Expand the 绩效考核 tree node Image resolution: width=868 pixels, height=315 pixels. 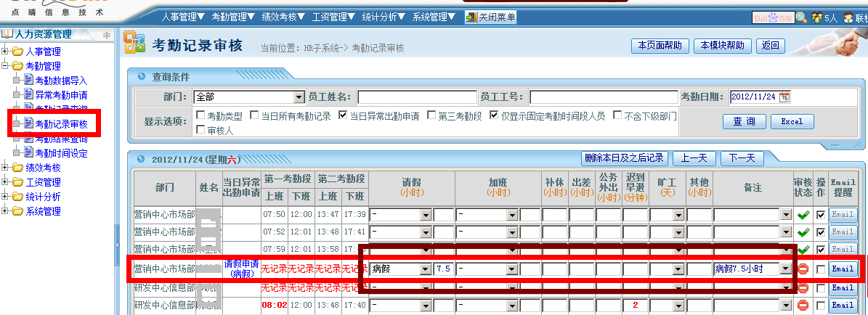(6, 168)
